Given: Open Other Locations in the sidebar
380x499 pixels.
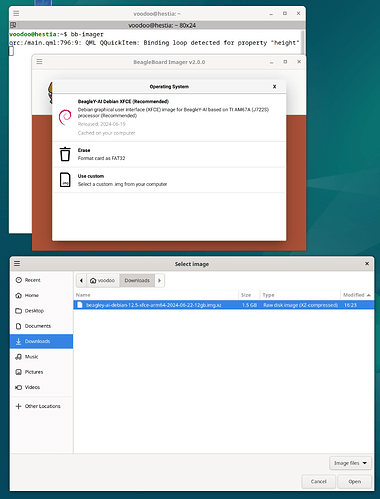Looking at the screenshot, I should click(x=41, y=406).
